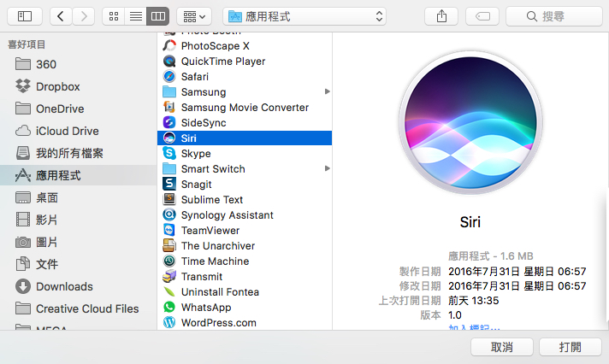The width and height of the screenshot is (609, 364).
Task: Select Uninstall Fontea
Action: click(245, 292)
